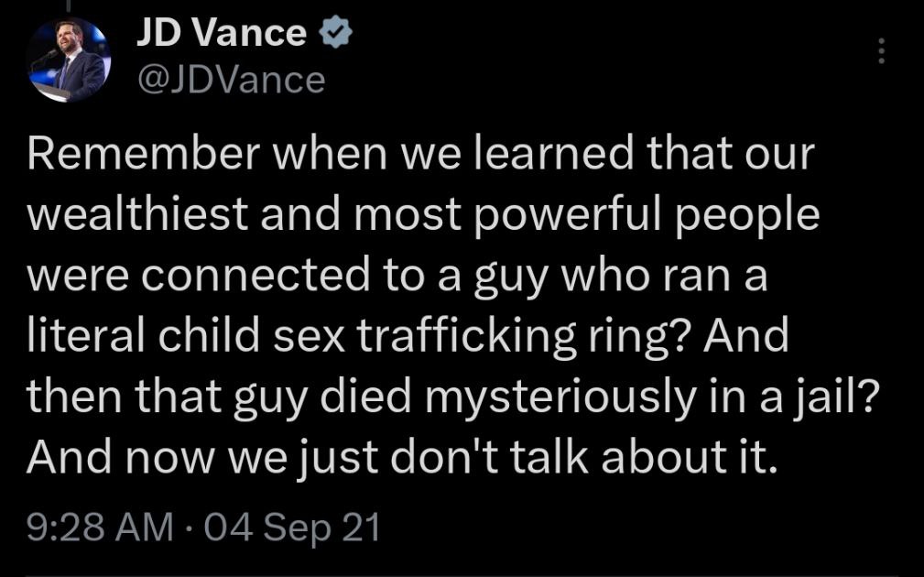
Task: Open the three-dot more options menu
Action: tap(881, 51)
